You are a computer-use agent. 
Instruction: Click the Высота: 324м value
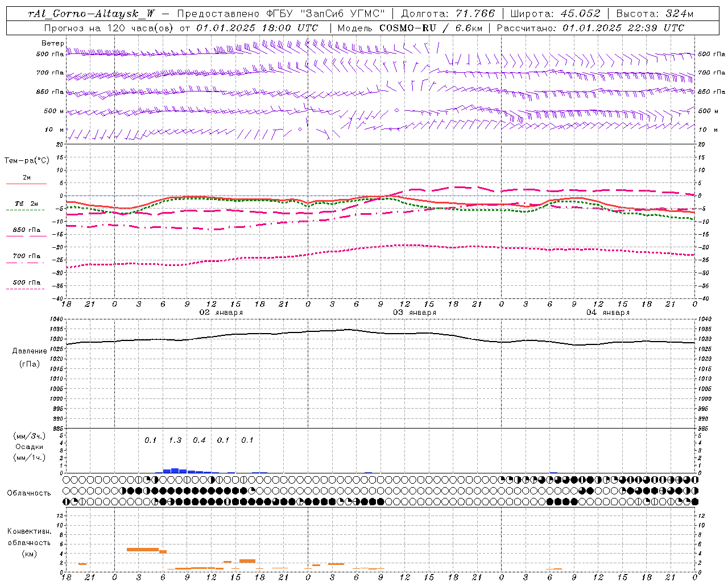(x=655, y=14)
